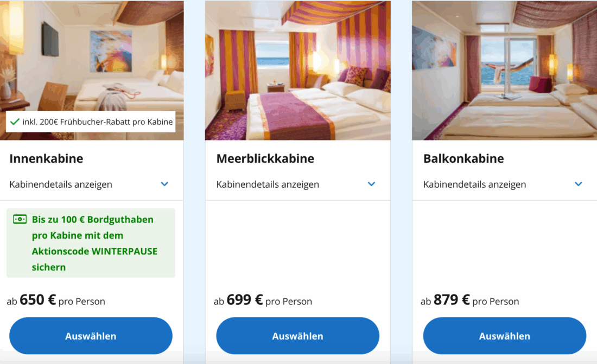Click the Innenkabine heading
This screenshot has width=597, height=364.
click(46, 159)
